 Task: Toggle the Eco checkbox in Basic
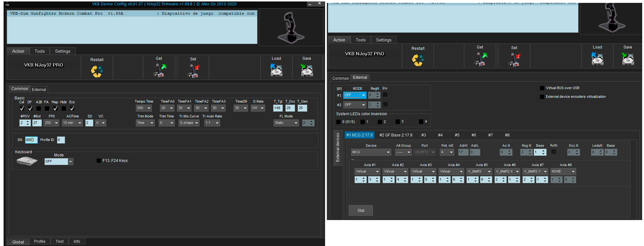coord(72,108)
